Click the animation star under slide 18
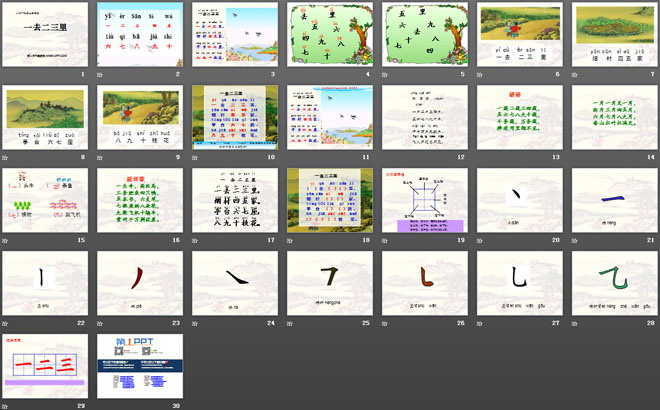660x410 pixels. click(290, 240)
